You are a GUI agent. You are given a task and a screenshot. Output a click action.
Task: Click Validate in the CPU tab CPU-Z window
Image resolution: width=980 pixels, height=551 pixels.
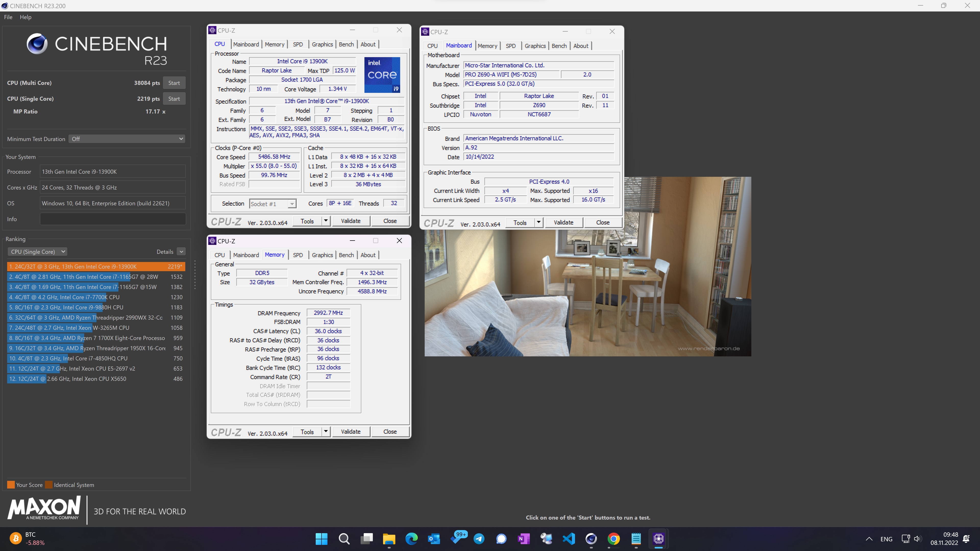[350, 221]
